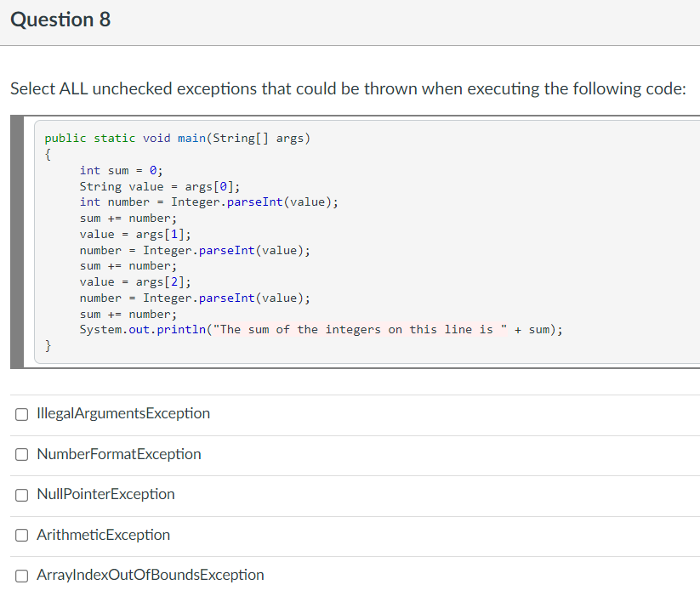700x602 pixels.
Task: Check the ArithmeticException checkbox
Action: coord(21,535)
